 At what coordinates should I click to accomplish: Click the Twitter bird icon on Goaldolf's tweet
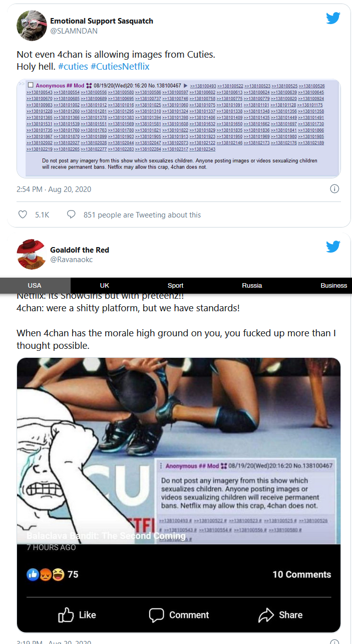click(x=333, y=247)
